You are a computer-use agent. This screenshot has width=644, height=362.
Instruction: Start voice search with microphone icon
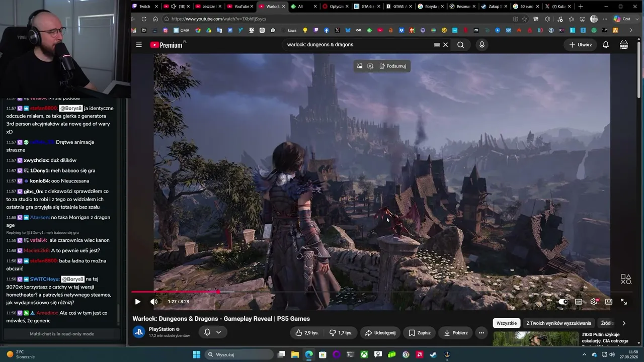coord(482,45)
